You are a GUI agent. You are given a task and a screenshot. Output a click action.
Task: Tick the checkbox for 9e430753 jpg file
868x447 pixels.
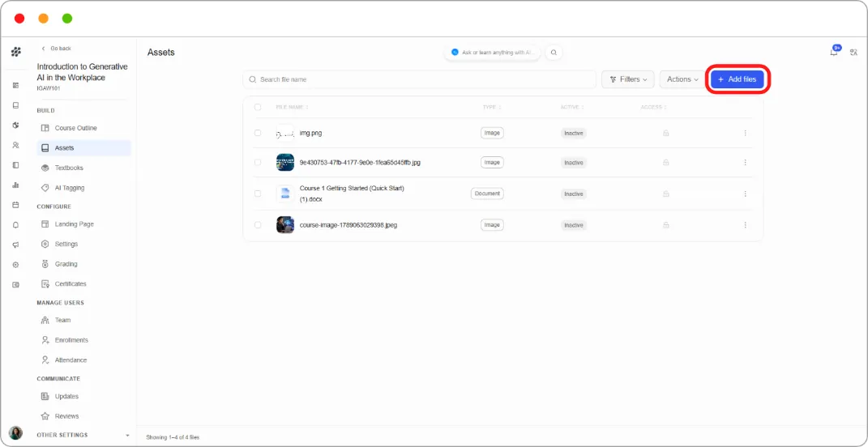tap(258, 162)
